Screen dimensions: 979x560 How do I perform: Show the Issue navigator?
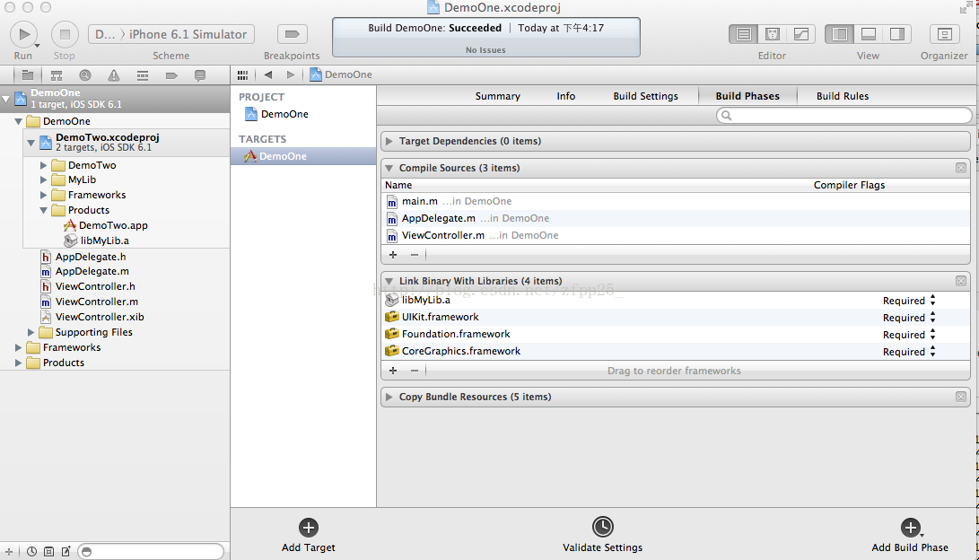point(114,75)
